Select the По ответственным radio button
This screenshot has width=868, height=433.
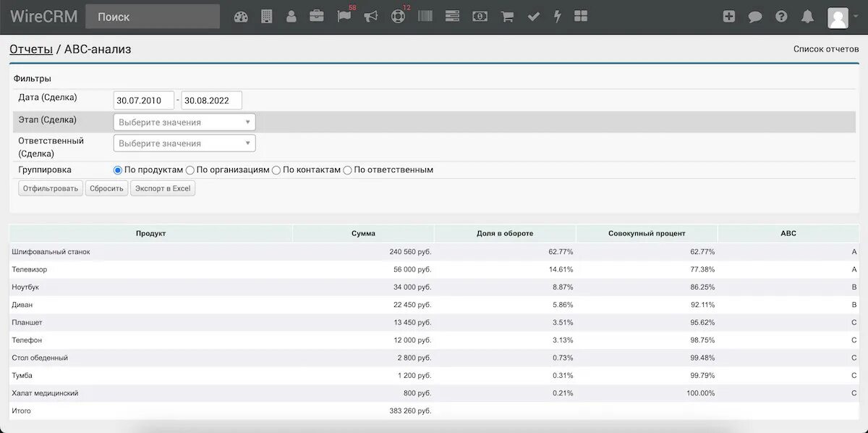pos(348,170)
